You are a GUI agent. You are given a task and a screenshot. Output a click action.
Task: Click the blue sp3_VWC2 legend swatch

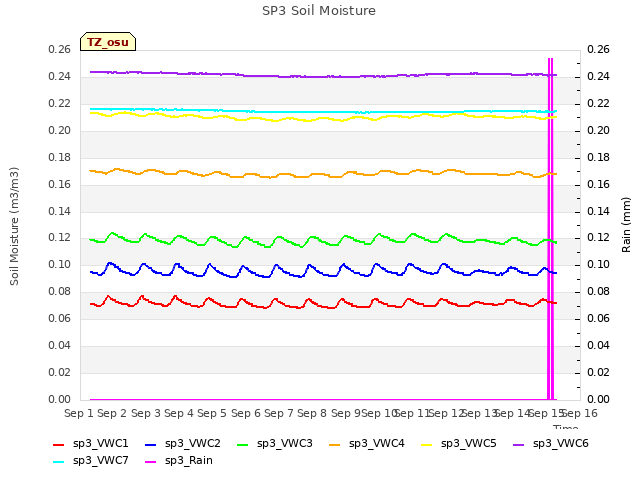tap(151, 445)
